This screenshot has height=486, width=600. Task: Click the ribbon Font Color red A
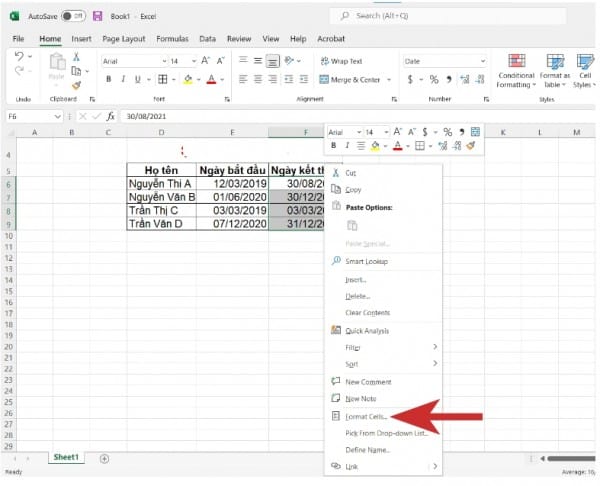[211, 79]
